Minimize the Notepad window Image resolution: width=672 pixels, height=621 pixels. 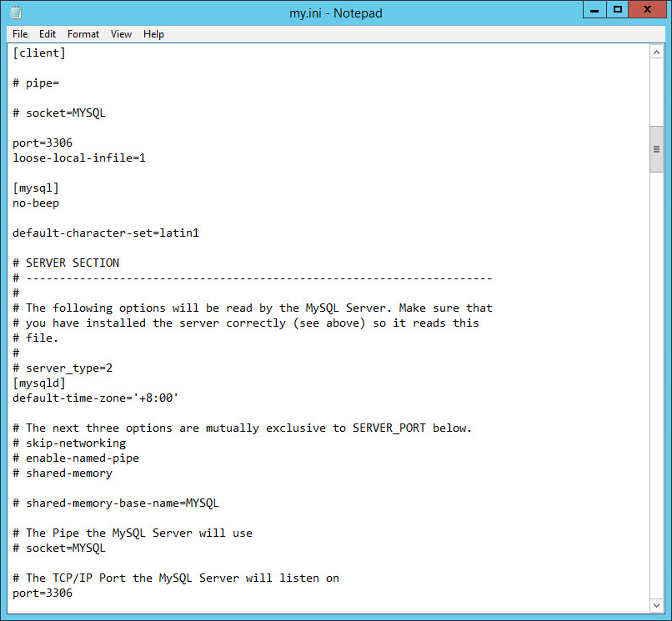click(594, 10)
